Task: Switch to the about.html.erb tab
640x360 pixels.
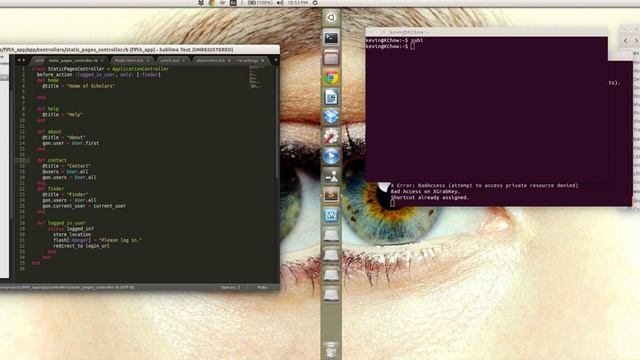Action: [211, 60]
